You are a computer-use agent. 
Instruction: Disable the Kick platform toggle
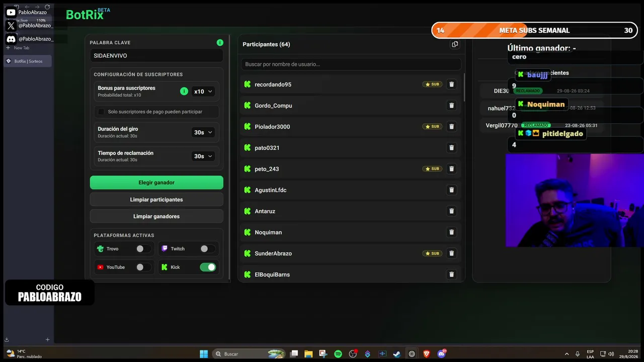point(208,267)
